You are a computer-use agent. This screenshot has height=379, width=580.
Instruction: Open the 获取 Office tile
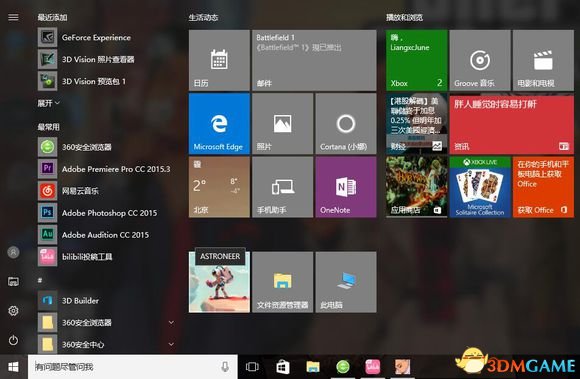(543, 187)
